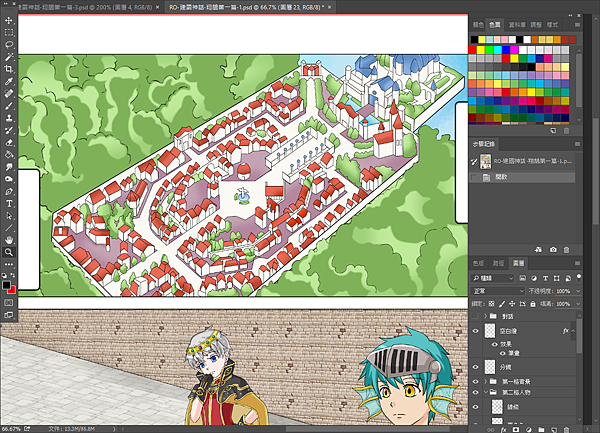Create a new group folder icon
The width and height of the screenshot is (600, 433).
pyautogui.click(x=541, y=430)
